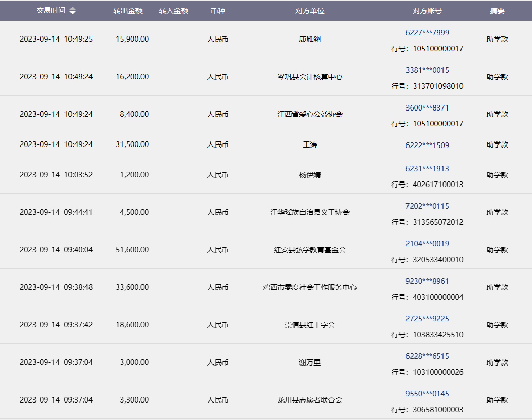532x420 pixels.
Task: Open account link 9550***0145
Action: click(x=427, y=394)
